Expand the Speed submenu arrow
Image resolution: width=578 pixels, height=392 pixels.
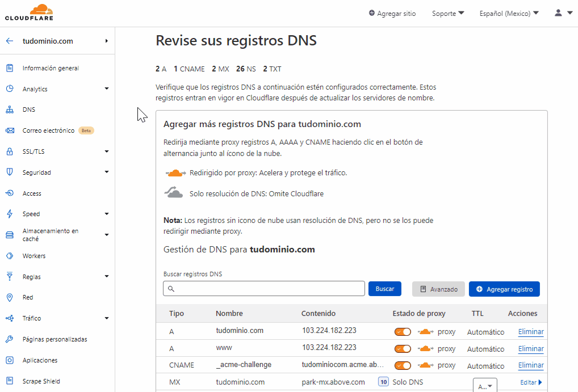click(107, 214)
